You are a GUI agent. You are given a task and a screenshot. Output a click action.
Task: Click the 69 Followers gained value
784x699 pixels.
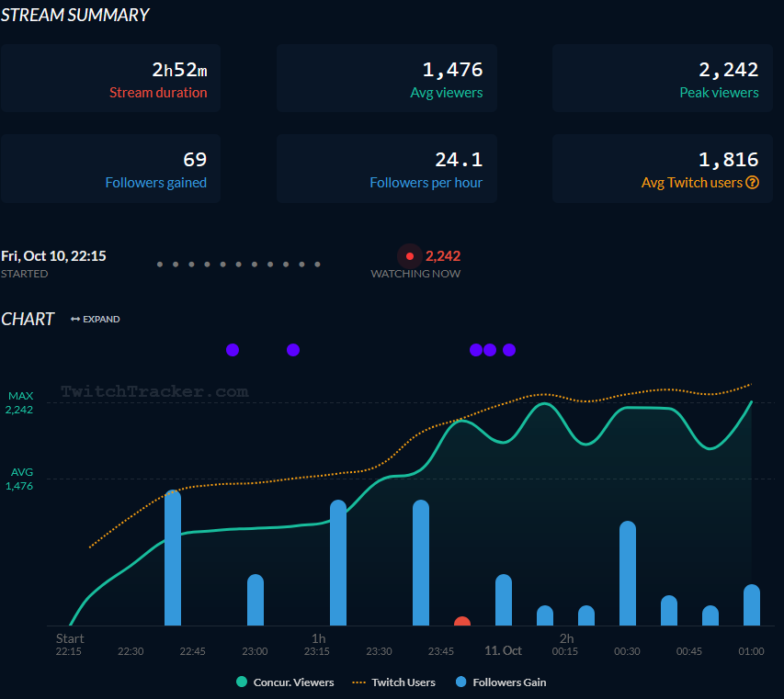pyautogui.click(x=195, y=160)
